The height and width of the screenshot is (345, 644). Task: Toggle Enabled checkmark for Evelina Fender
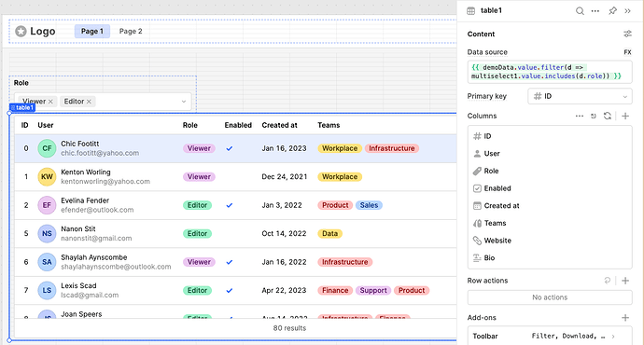click(230, 205)
